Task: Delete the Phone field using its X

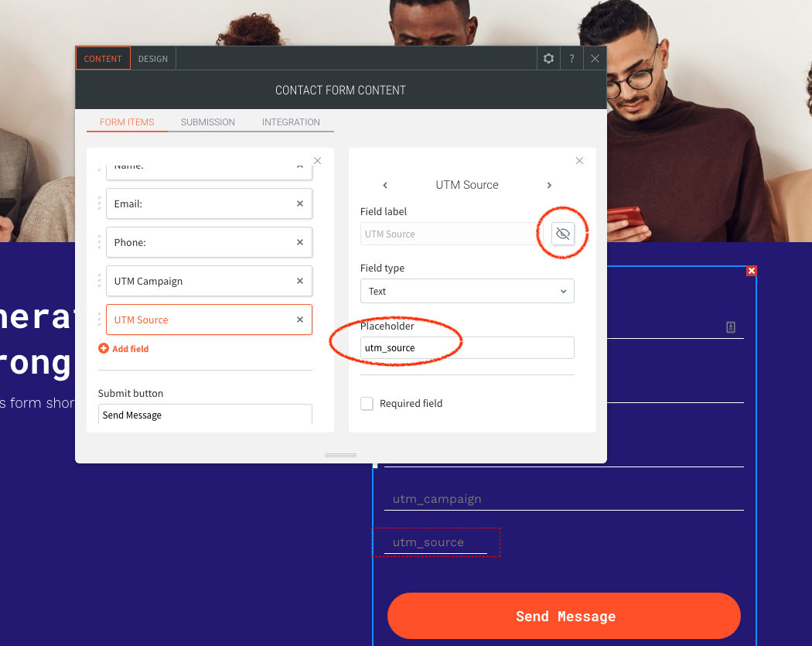Action: (x=300, y=242)
